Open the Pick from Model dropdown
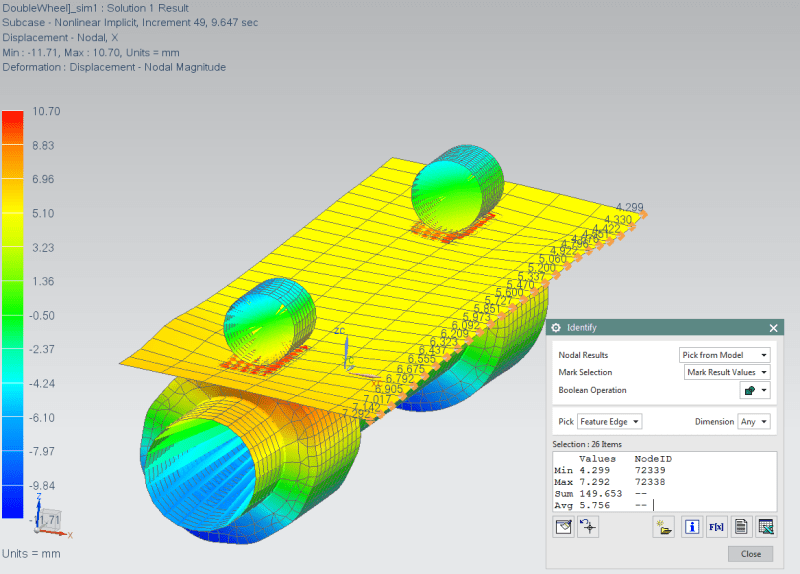The width and height of the screenshot is (800, 574). point(724,355)
